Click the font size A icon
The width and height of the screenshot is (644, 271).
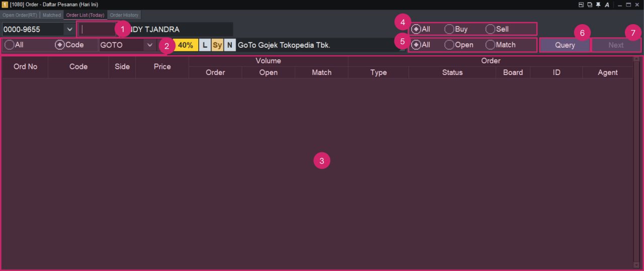click(x=607, y=5)
